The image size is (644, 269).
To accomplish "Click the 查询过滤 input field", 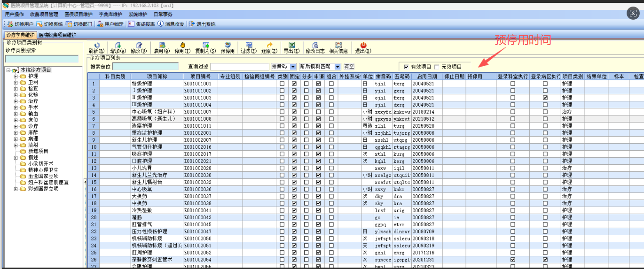I will click(x=240, y=67).
